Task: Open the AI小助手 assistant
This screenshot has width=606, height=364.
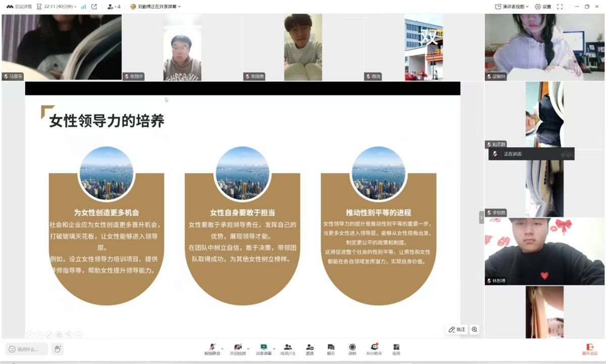Action: tap(374, 348)
